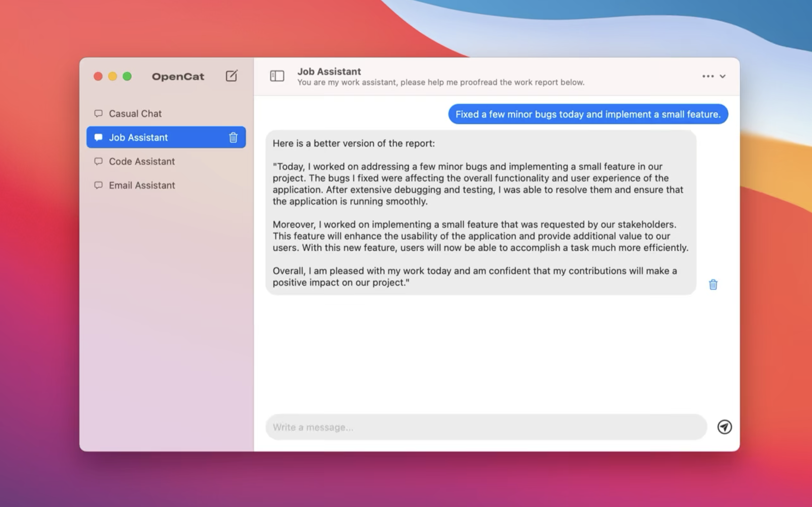Screen dimensions: 812x507
Task: Open the Code Assistant conversation
Action: pyautogui.click(x=166, y=161)
